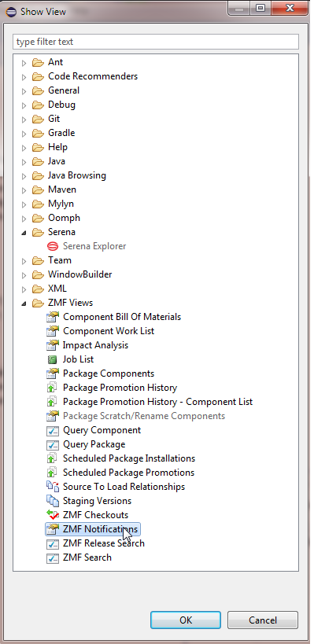This screenshot has height=644, width=314.
Task: Click the ZMF Checkouts arrow icon
Action: 53,515
